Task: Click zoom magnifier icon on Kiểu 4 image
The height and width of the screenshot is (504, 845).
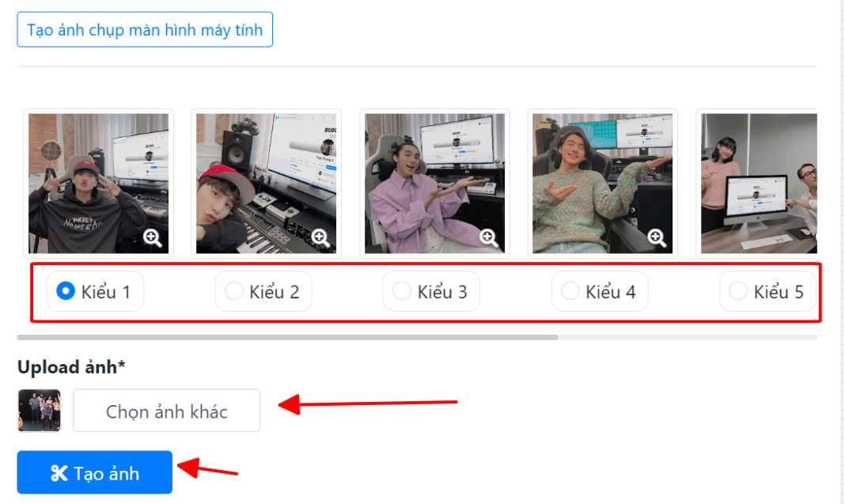Action: point(657,237)
